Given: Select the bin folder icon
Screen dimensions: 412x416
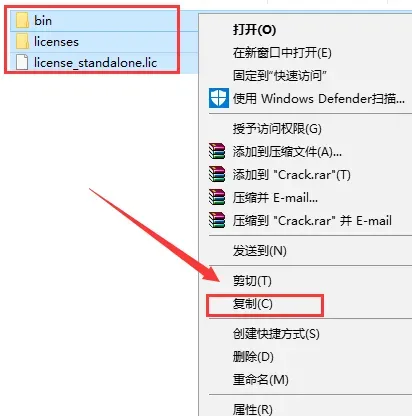Looking at the screenshot, I should (22, 21).
